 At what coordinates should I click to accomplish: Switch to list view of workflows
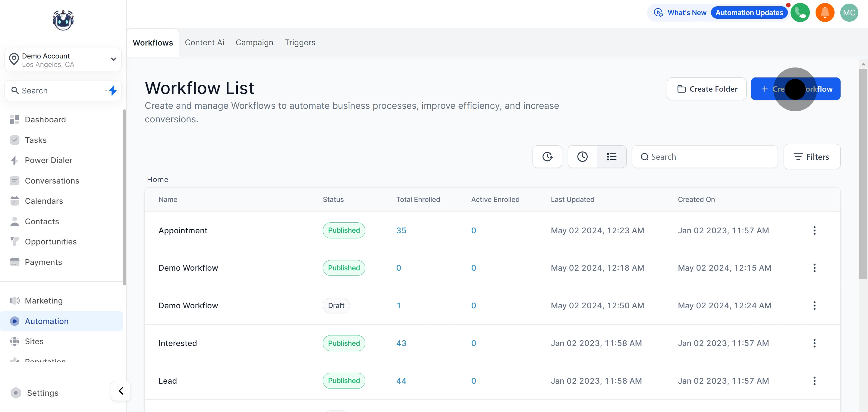tap(612, 156)
